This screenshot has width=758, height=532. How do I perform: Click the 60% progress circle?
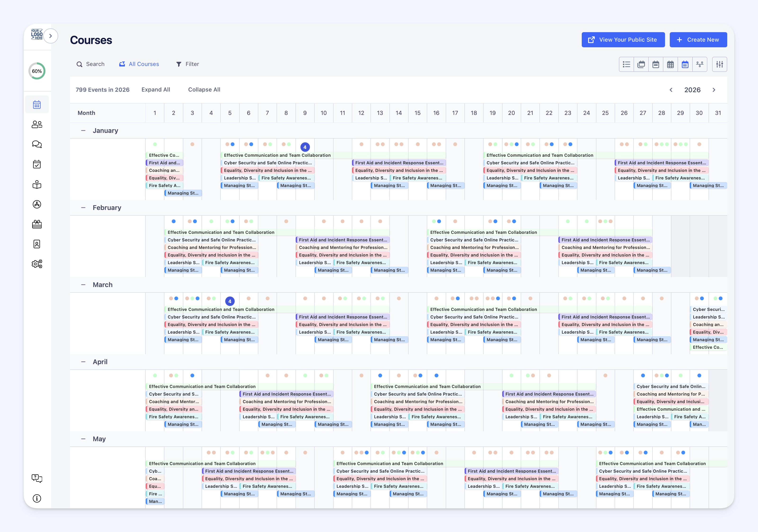point(37,71)
